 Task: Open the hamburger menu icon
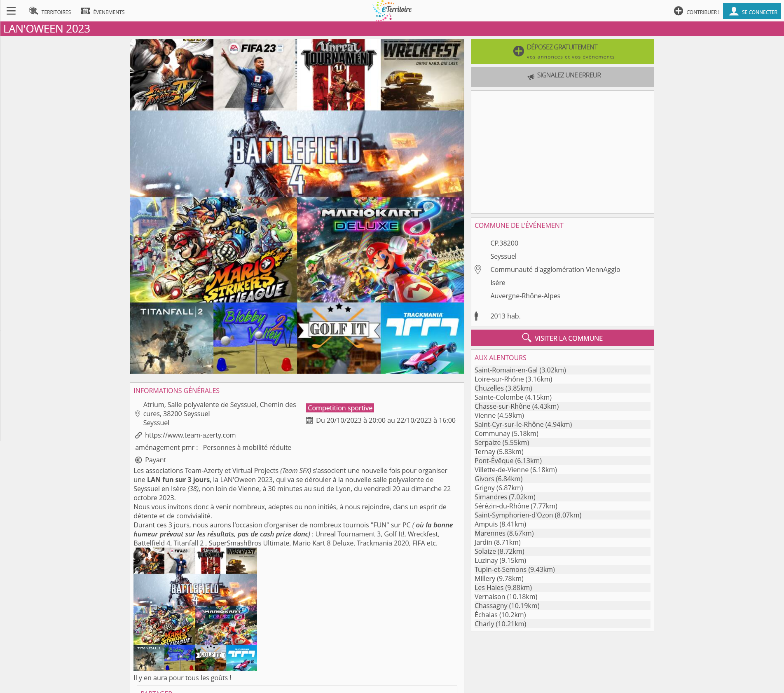coord(11,11)
